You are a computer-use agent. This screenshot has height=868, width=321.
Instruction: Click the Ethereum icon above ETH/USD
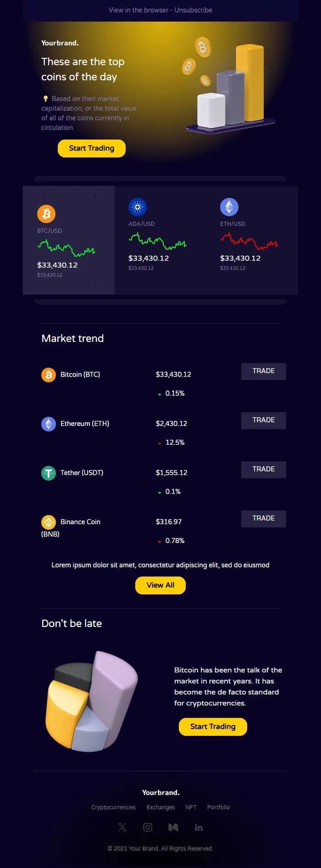pos(229,207)
